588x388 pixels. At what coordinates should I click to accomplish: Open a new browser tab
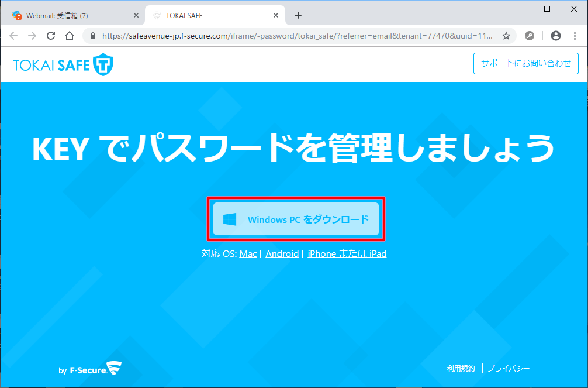298,15
